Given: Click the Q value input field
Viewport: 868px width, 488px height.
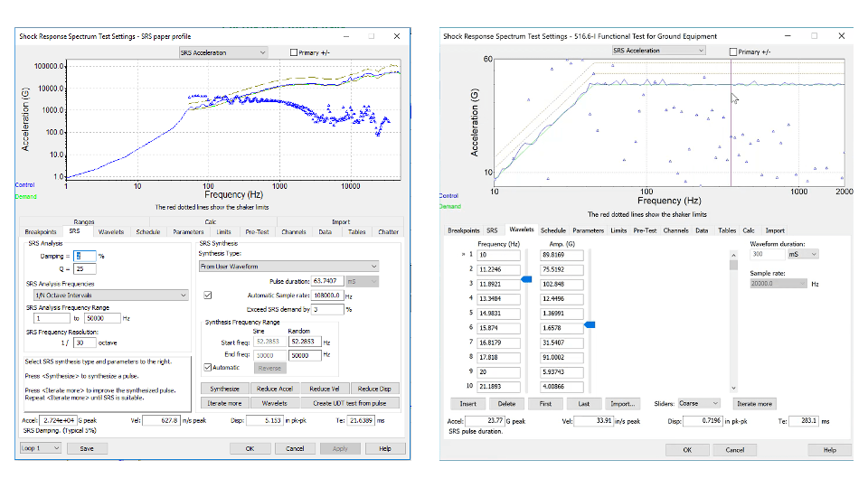Looking at the screenshot, I should pyautogui.click(x=85, y=269).
